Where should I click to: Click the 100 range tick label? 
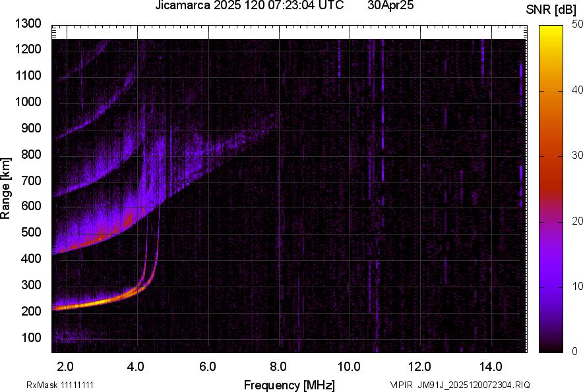(31, 337)
